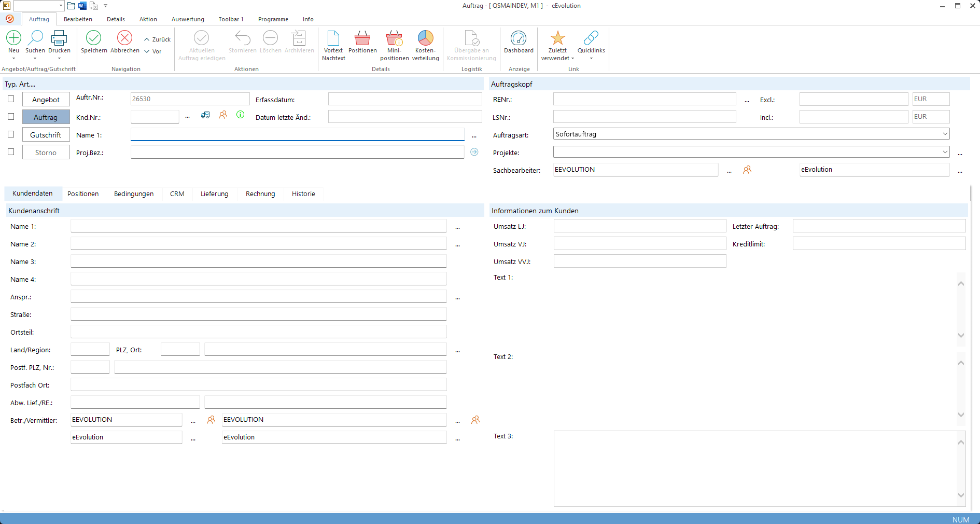
Task: Click ellipsis button beside Anspr. field
Action: pos(457,297)
